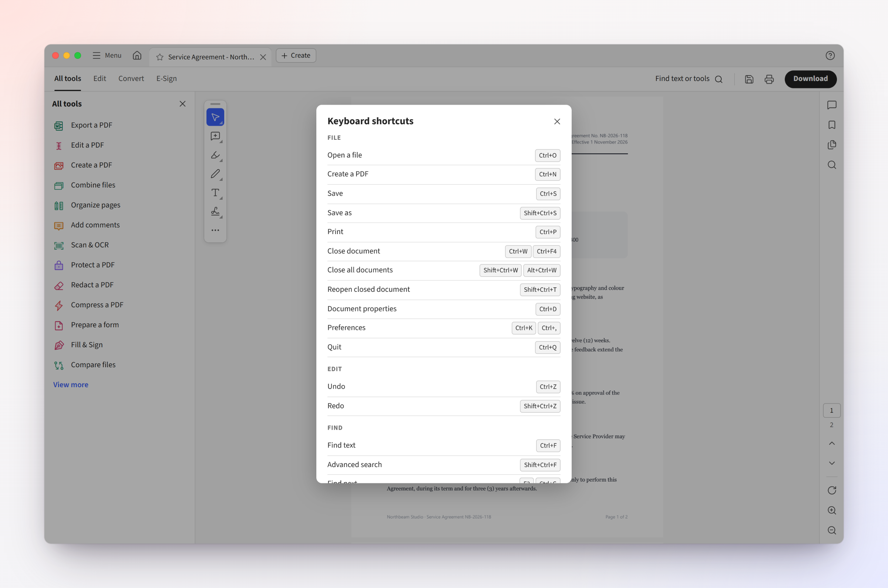Rotate the page with the rotate icon
The height and width of the screenshot is (588, 888).
[x=831, y=490]
